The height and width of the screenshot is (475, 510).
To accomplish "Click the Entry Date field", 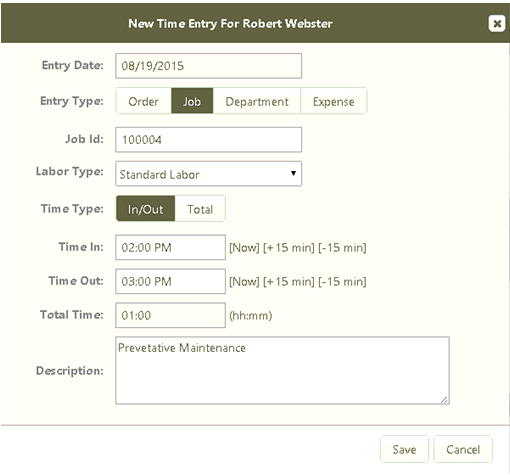I will (x=209, y=66).
